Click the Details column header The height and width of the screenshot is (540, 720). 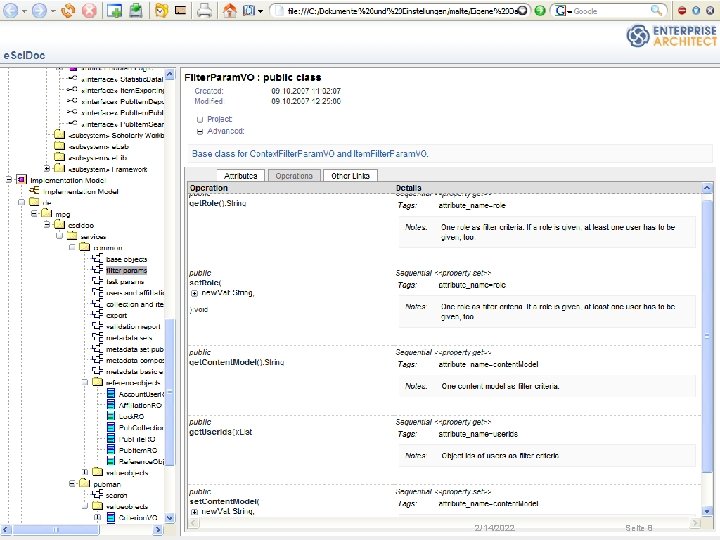pyautogui.click(x=408, y=188)
